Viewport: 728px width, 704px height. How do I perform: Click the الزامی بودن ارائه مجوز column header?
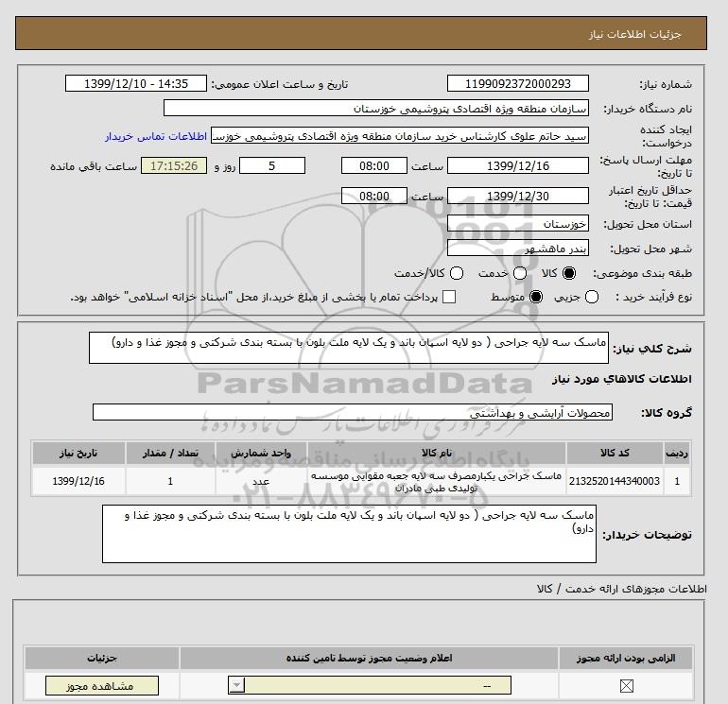tap(626, 658)
